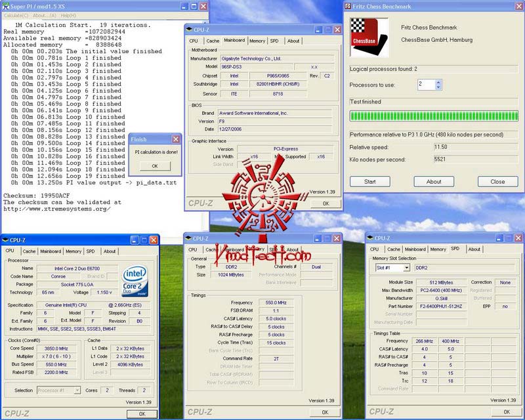
Task: Click OK in the Finish dialog
Action: (155, 166)
